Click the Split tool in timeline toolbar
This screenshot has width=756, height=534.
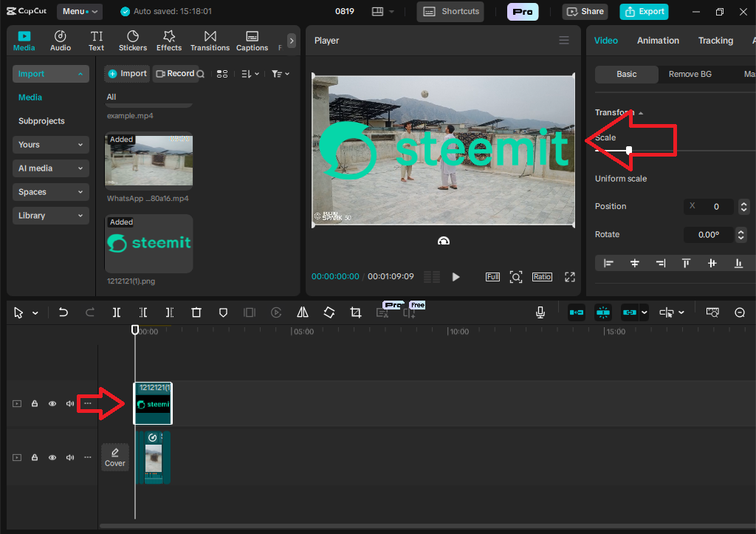117,312
